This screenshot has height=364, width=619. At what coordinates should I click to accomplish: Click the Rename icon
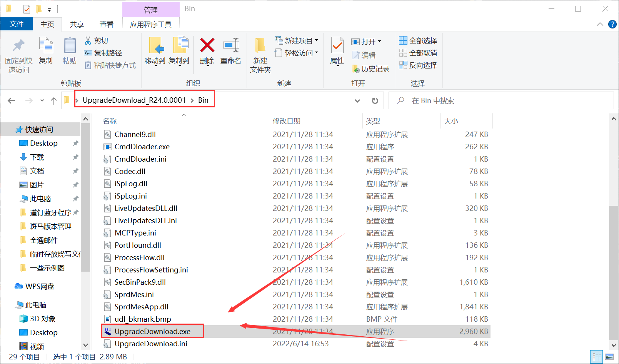pos(231,45)
